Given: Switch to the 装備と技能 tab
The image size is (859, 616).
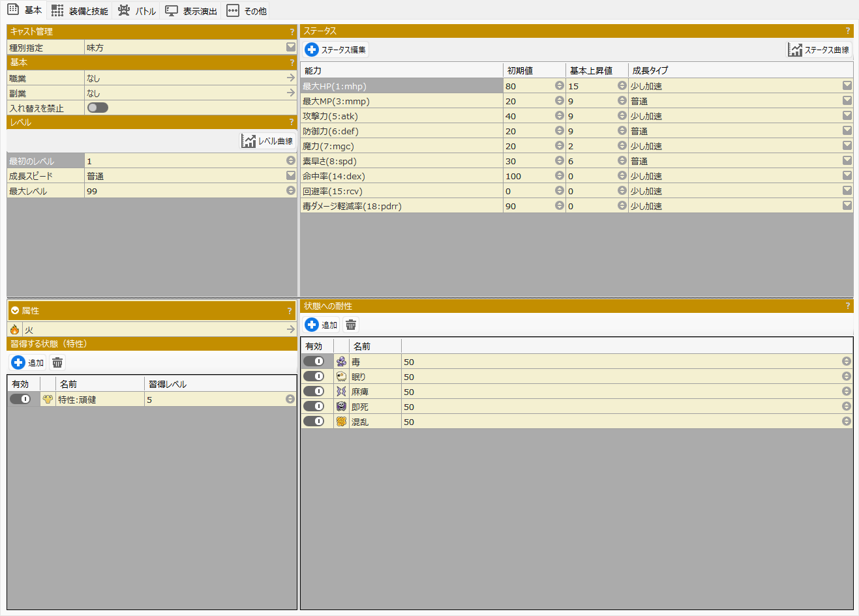Looking at the screenshot, I should coord(80,10).
